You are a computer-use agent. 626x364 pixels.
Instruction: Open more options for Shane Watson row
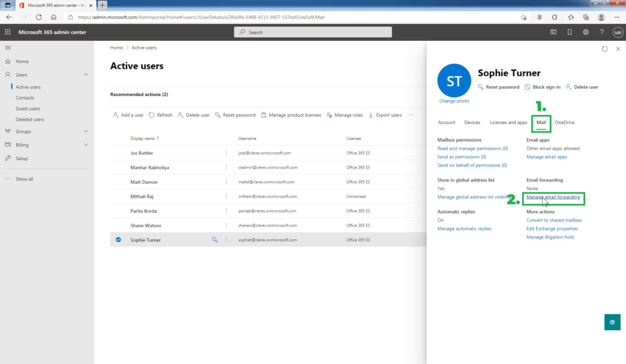click(x=226, y=225)
